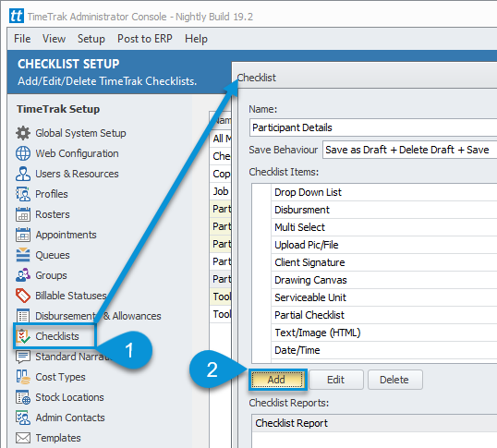Viewport: 497px width, 448px height.
Task: Open the Cost Types setup page
Action: (x=60, y=377)
